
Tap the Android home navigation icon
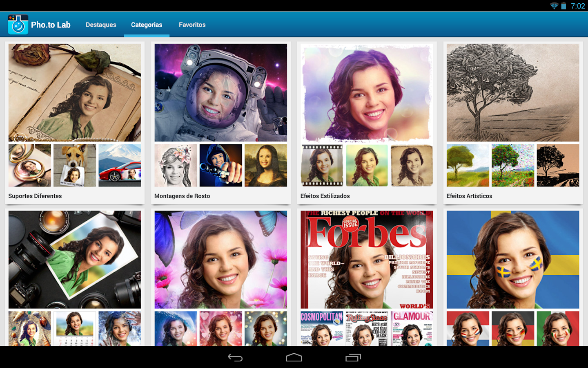(294, 357)
